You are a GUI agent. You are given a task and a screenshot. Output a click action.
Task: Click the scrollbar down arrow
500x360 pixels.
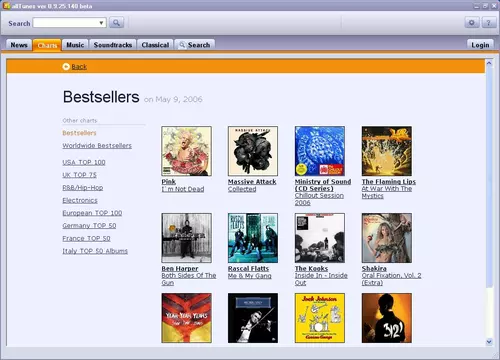click(489, 342)
